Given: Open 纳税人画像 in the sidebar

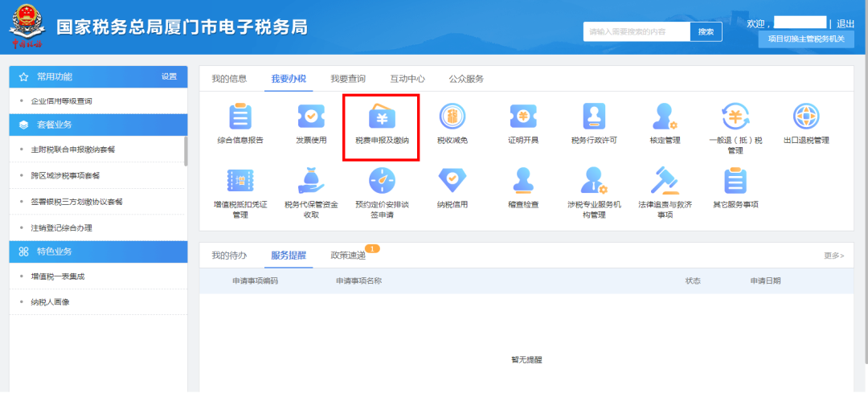Looking at the screenshot, I should (50, 302).
